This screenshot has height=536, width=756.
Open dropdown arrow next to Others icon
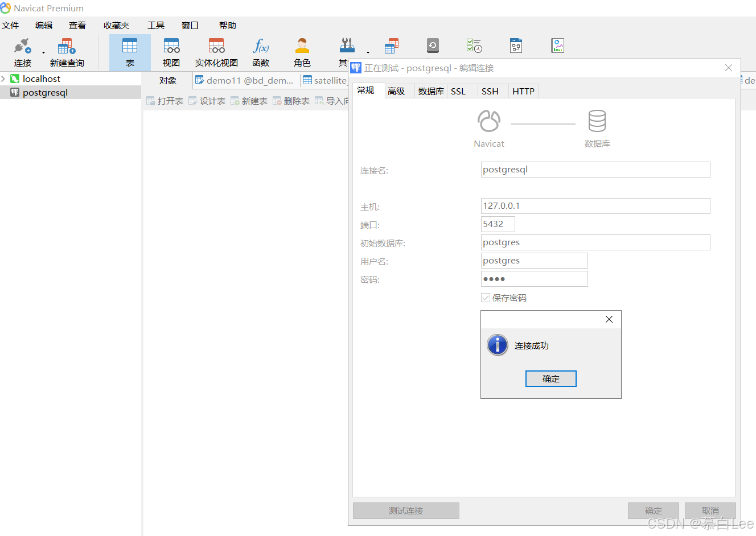pos(368,53)
